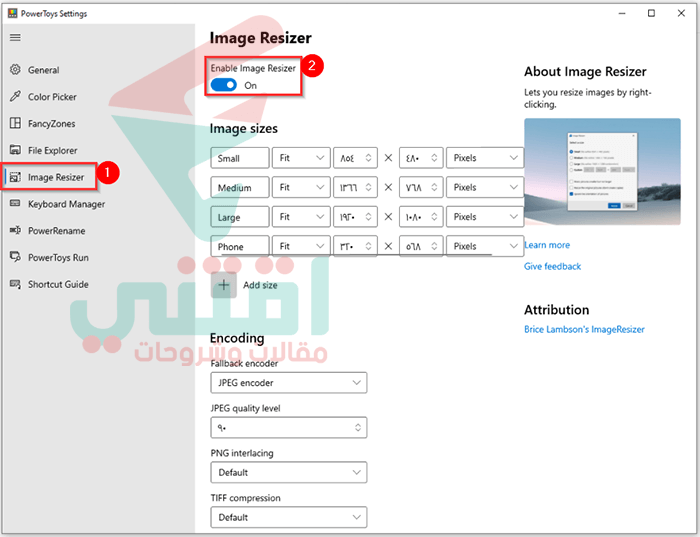700x537 pixels.
Task: Click the Give feedback link
Action: click(x=552, y=266)
